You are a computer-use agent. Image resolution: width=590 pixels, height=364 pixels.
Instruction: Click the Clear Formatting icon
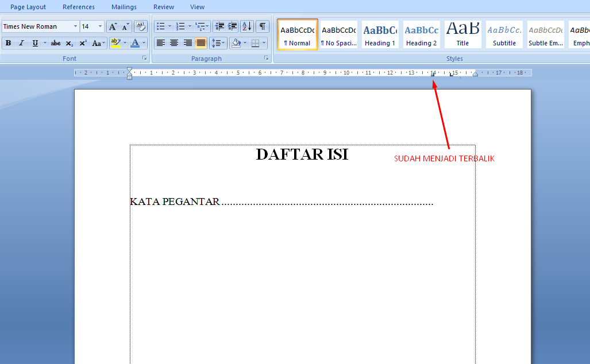(140, 26)
